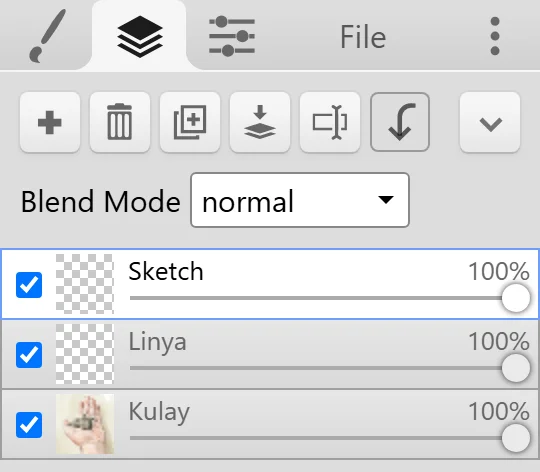The height and width of the screenshot is (472, 540).
Task: Open the Blend Mode dropdown
Action: click(x=300, y=200)
